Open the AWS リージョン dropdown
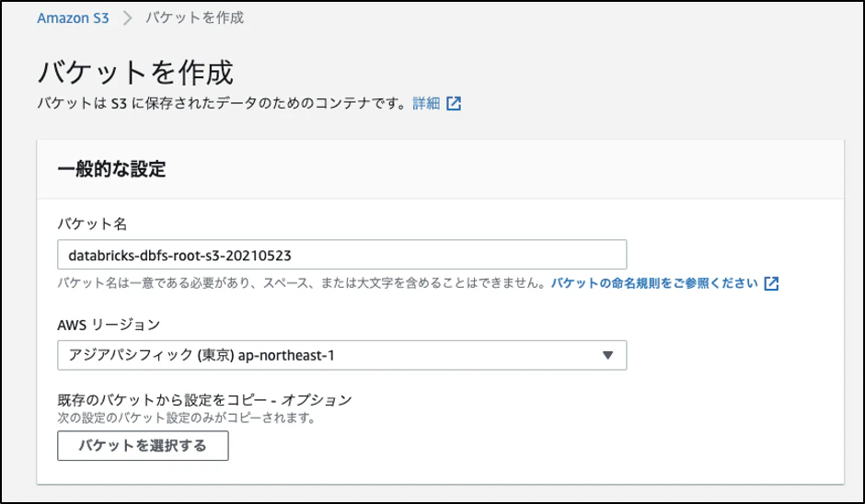Screen dimensions: 865x504 pos(342,355)
